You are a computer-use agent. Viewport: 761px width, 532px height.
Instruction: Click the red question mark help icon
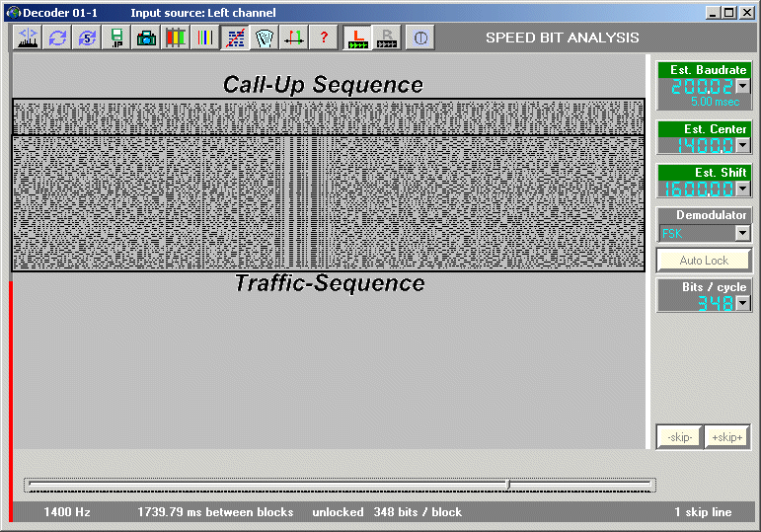(323, 38)
